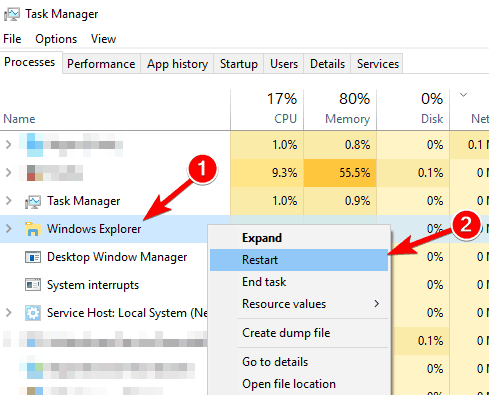Open the View menu
Viewport: 489px width, 395px height.
click(x=103, y=39)
